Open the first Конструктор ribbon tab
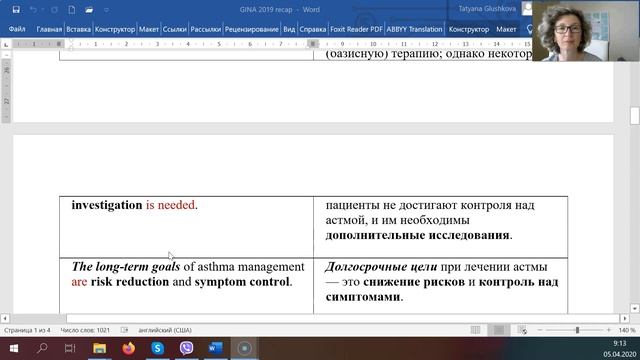The image size is (640, 360). (x=115, y=29)
